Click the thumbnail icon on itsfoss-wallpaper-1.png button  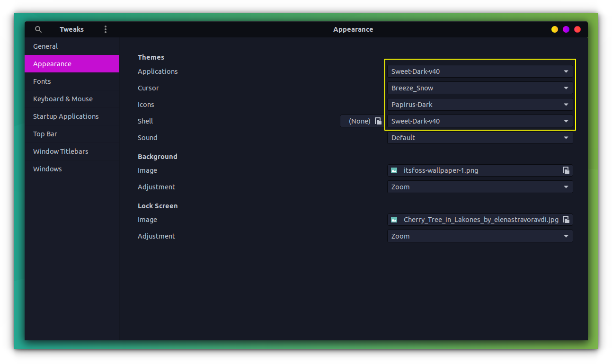[394, 170]
